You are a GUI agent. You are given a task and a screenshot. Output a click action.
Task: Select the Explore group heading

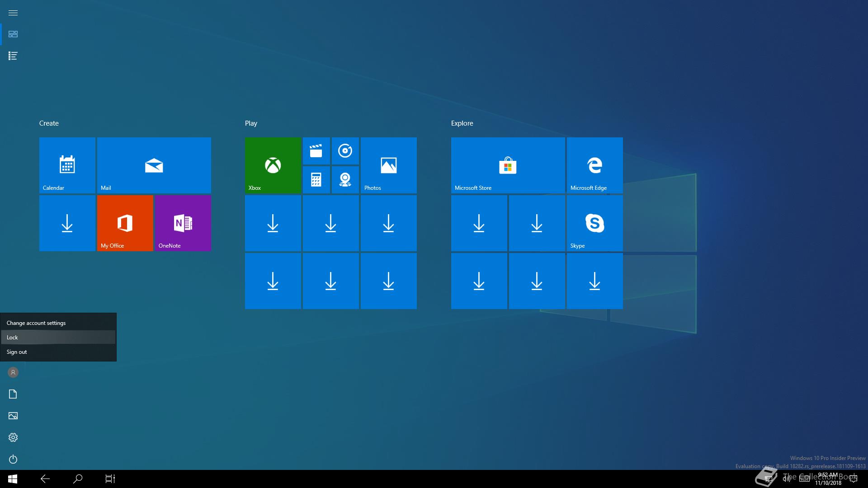point(462,123)
